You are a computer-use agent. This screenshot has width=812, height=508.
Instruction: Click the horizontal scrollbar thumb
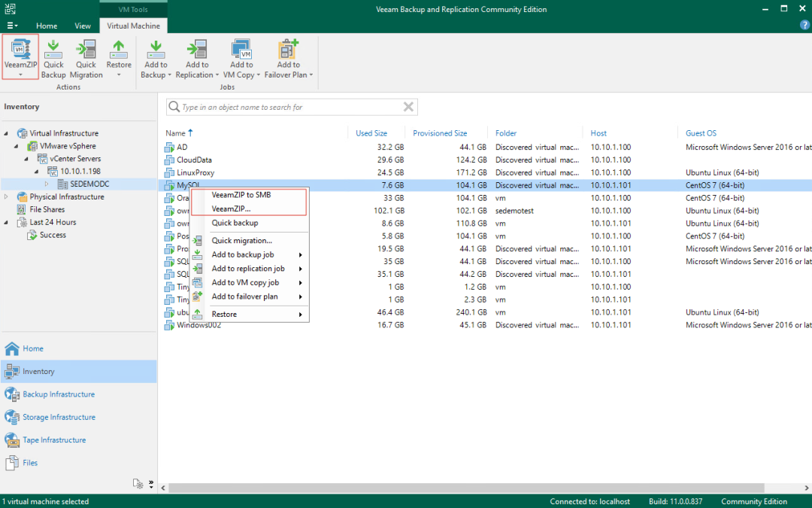466,488
